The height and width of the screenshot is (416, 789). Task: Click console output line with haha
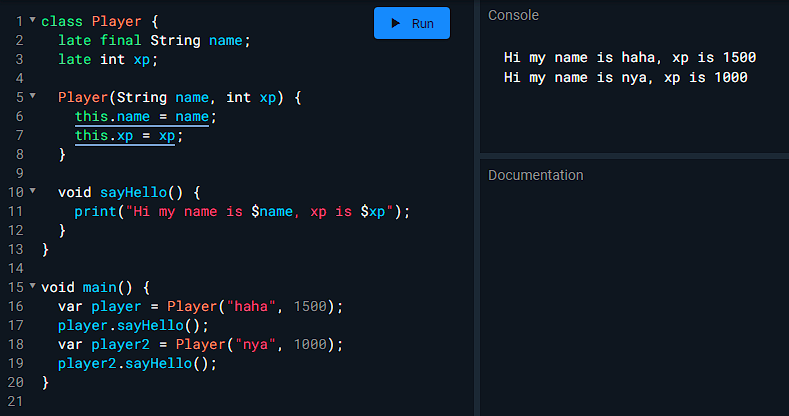pyautogui.click(x=629, y=57)
